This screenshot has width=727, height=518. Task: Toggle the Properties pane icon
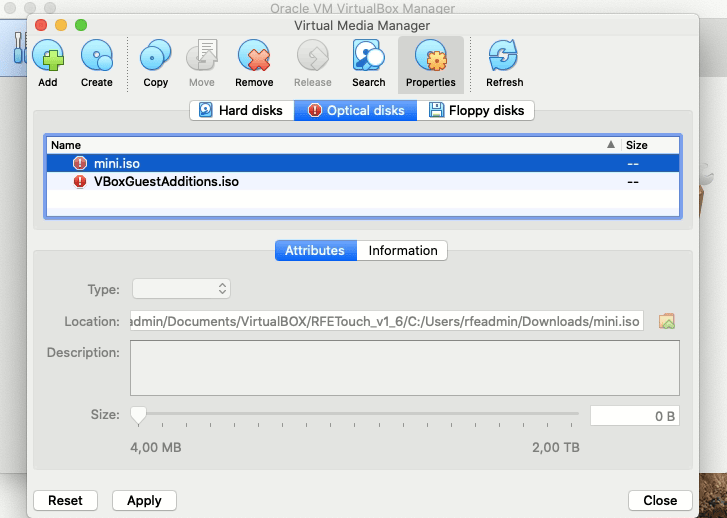(x=430, y=57)
